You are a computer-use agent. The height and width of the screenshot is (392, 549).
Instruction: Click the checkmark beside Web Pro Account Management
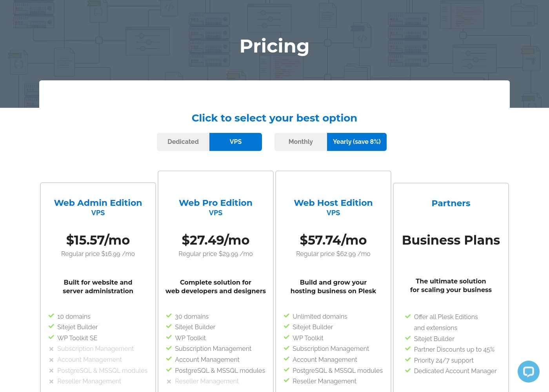[x=169, y=359]
